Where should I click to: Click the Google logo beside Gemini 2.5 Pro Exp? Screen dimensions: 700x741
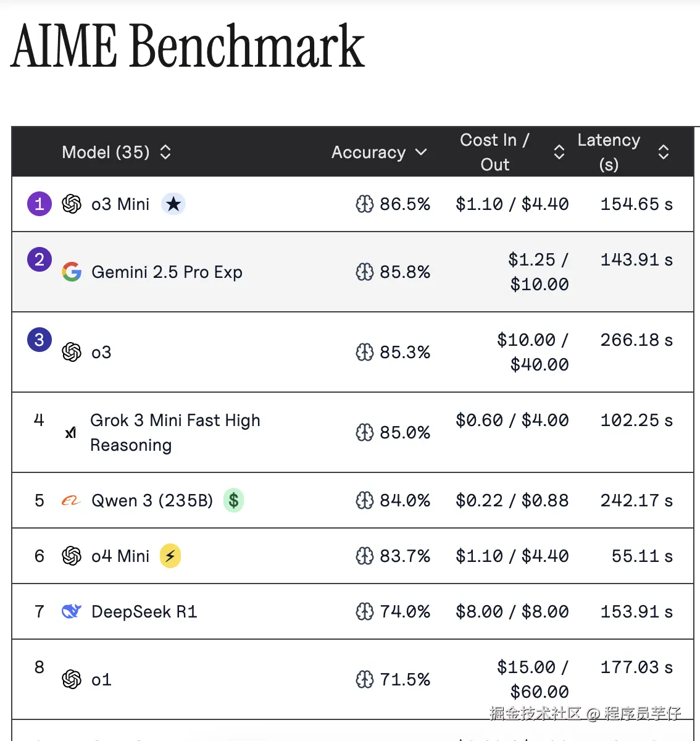tap(72, 272)
